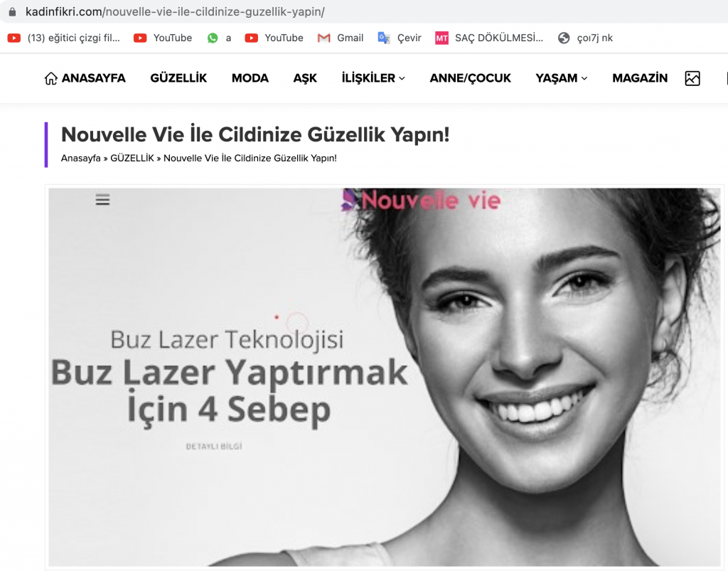Open the SAÇ DÖKÜLMESİ bookmark
728x571 pixels.
[489, 38]
